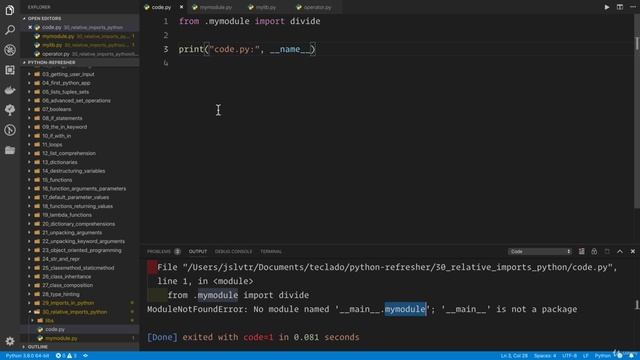Open the editor More Actions menu
Screen dimensions: 640x360
point(632,7)
